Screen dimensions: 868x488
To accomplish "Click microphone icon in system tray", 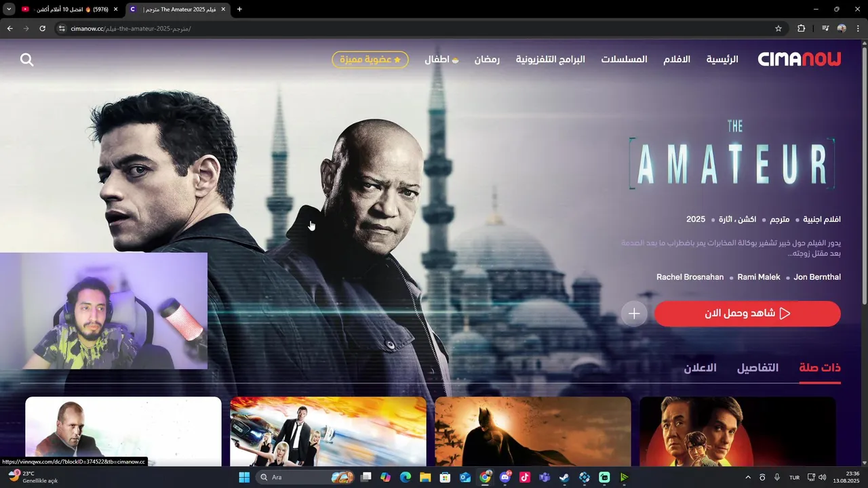I will coord(777,477).
